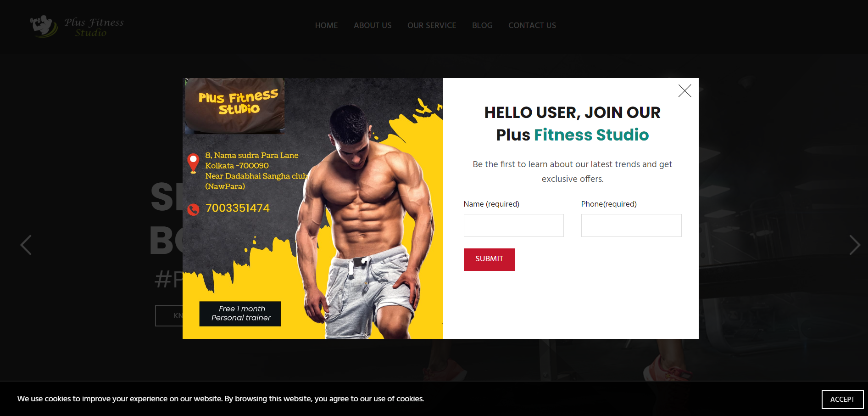
Task: Click the Plus Fitness Studio banner image
Action: 234,106
